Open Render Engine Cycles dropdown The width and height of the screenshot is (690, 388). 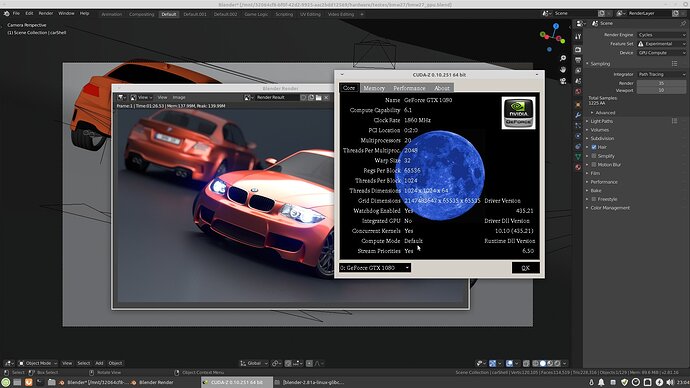(662, 35)
